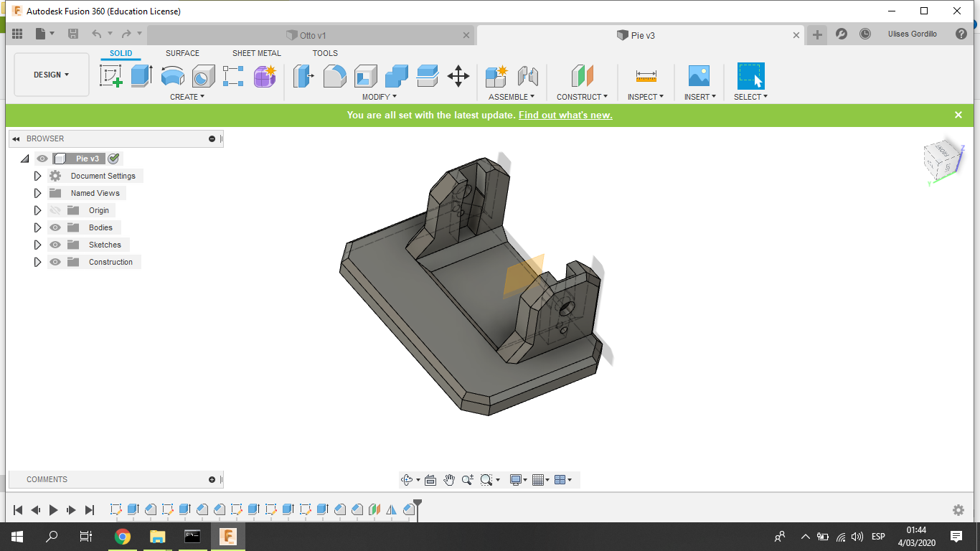
Task: Choose the Offset Face tool
Action: tap(428, 75)
